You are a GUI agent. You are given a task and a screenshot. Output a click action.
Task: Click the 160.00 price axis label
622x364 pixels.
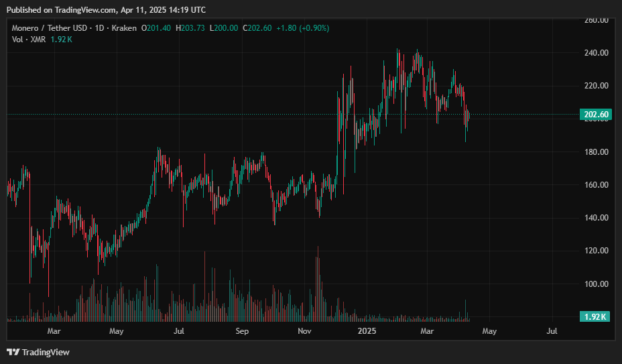coord(595,185)
